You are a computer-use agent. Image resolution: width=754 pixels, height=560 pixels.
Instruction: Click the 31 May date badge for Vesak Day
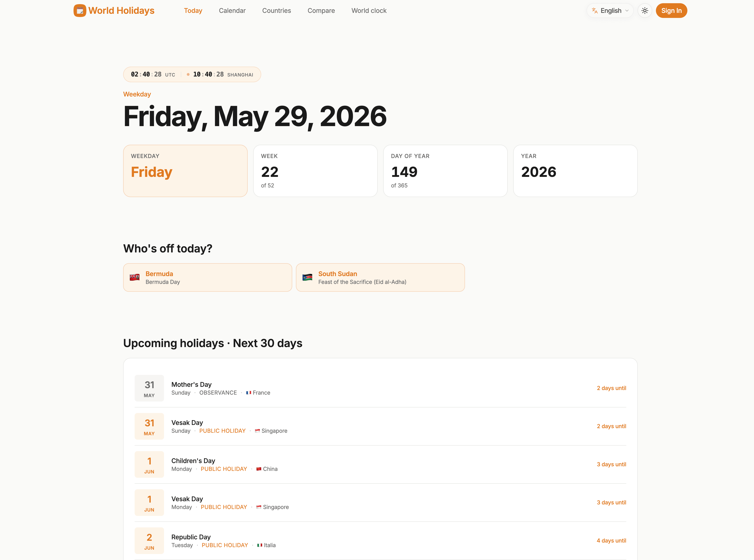tap(149, 426)
